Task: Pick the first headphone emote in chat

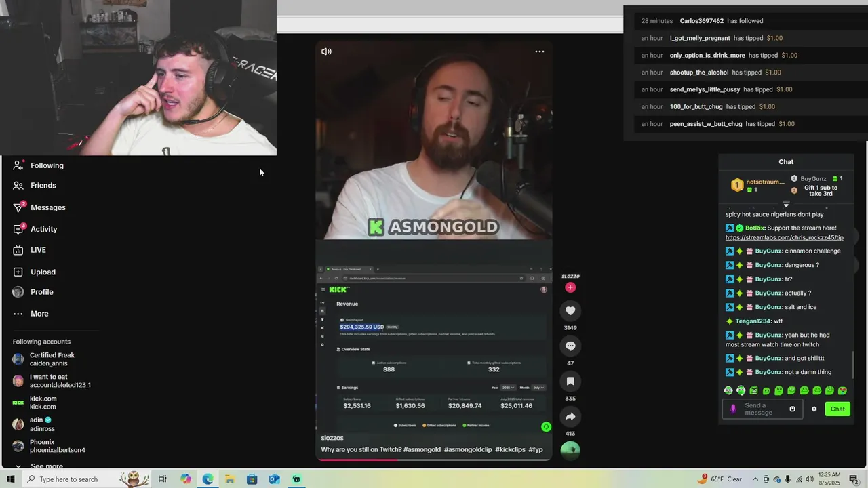Action: click(x=728, y=391)
